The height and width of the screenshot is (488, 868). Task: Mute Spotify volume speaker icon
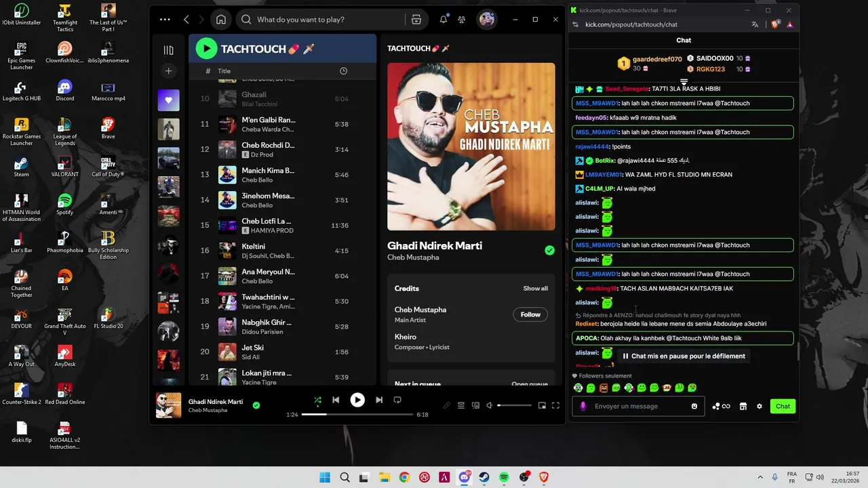tap(490, 405)
